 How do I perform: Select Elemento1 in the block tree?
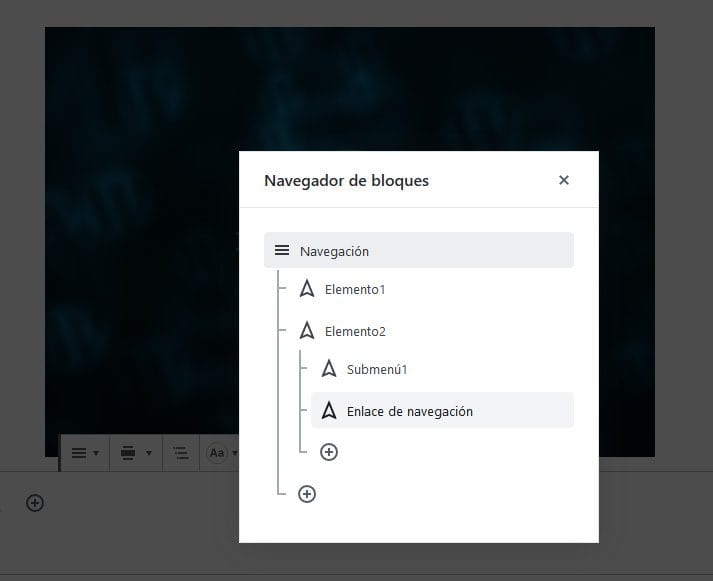point(355,290)
